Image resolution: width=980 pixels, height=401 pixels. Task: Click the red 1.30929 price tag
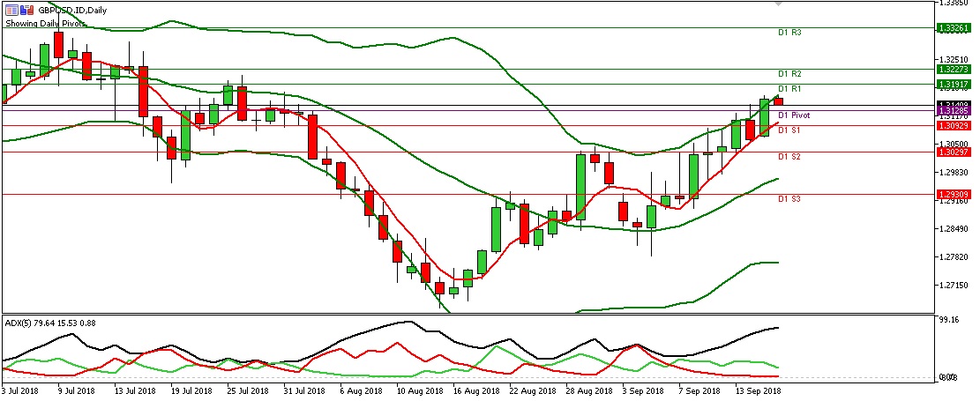click(954, 126)
